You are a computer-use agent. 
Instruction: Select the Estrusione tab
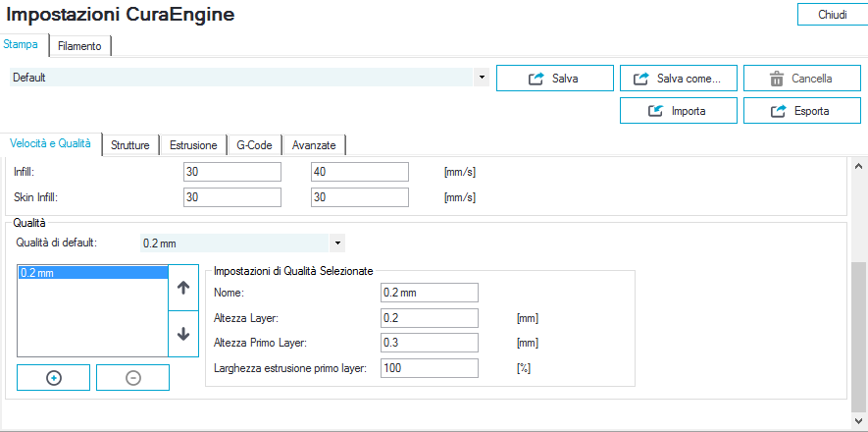pyautogui.click(x=193, y=145)
